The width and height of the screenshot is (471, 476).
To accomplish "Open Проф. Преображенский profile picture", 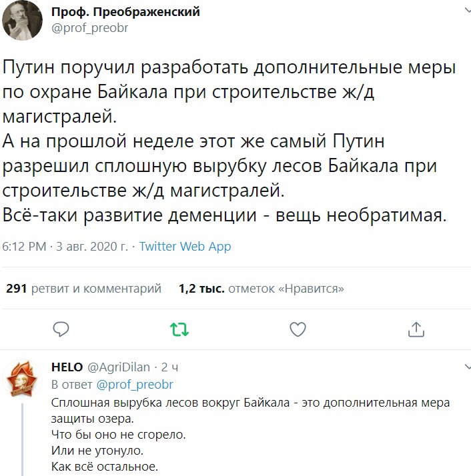I will [24, 21].
